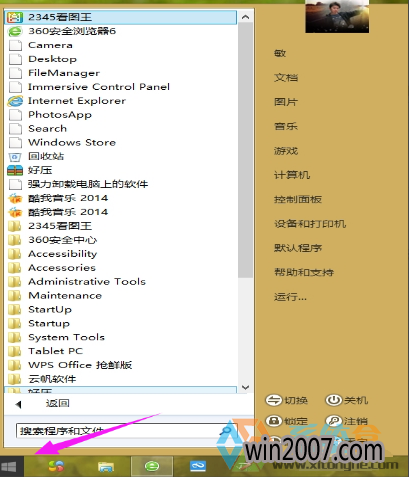Expand the Accessories folder
The width and height of the screenshot is (409, 477).
(x=62, y=268)
